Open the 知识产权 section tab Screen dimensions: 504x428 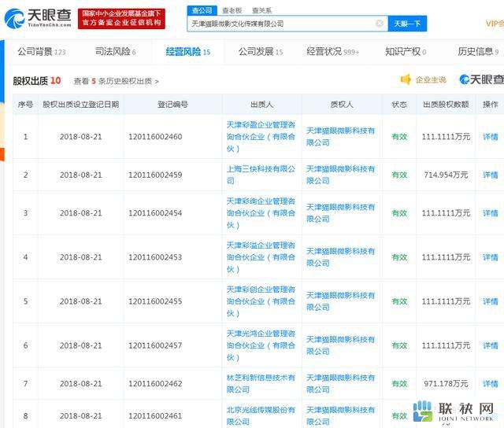(406, 51)
